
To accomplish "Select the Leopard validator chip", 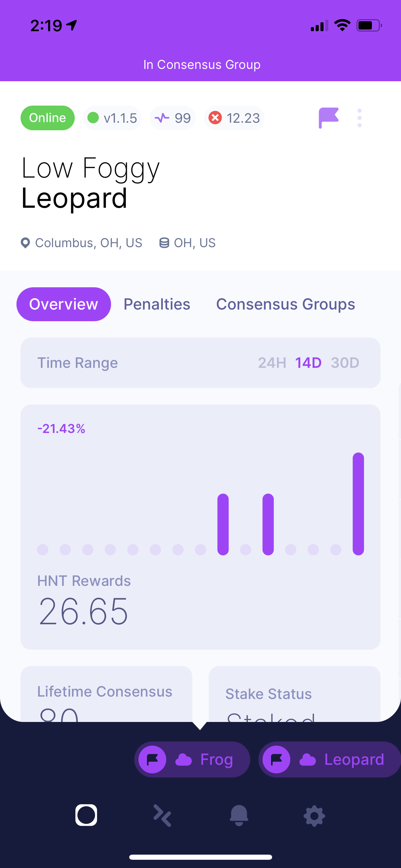I will (x=330, y=759).
